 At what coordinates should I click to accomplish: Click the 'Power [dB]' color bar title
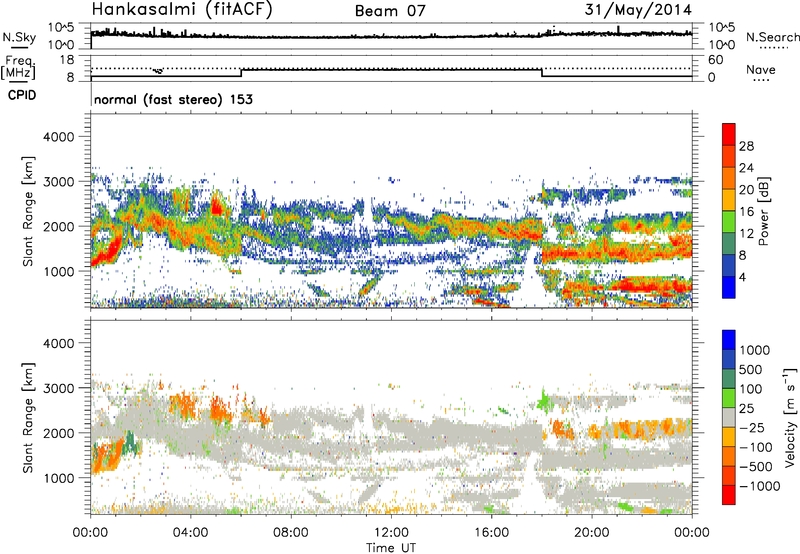pos(763,211)
